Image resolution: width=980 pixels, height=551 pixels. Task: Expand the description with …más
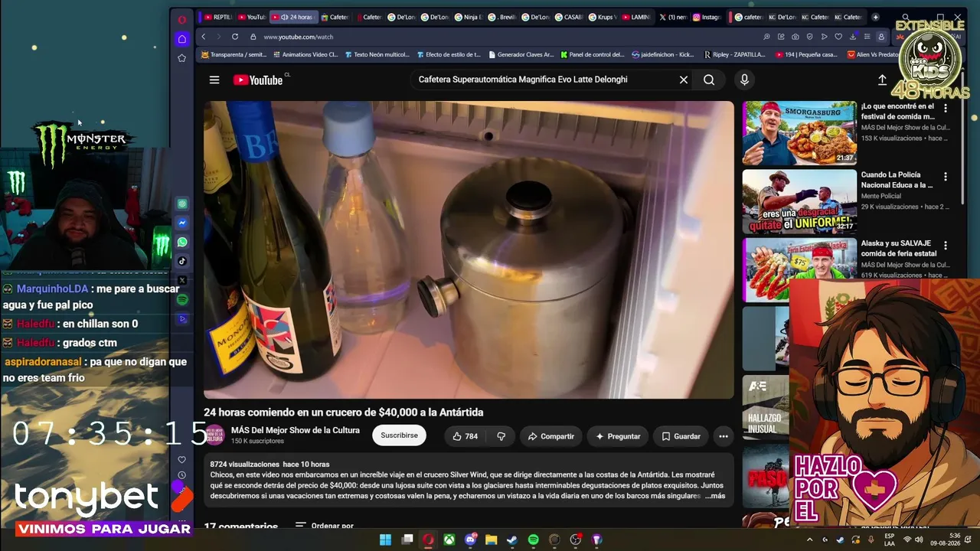(x=714, y=496)
